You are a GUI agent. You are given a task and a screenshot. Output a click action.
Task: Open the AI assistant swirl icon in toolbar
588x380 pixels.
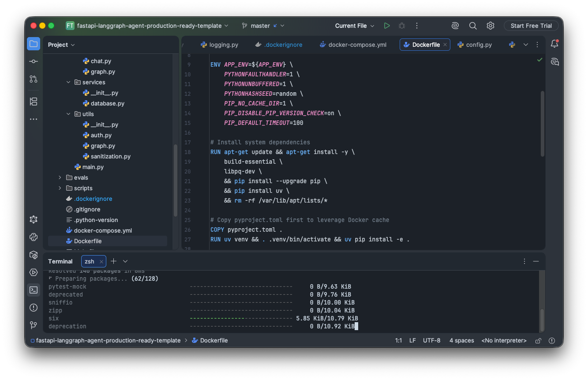[455, 26]
